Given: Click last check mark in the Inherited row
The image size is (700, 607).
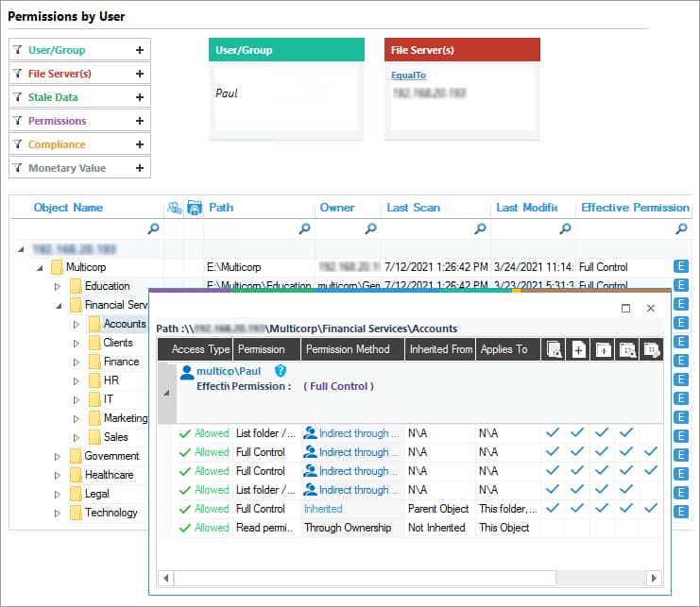Looking at the screenshot, I should tap(651, 508).
